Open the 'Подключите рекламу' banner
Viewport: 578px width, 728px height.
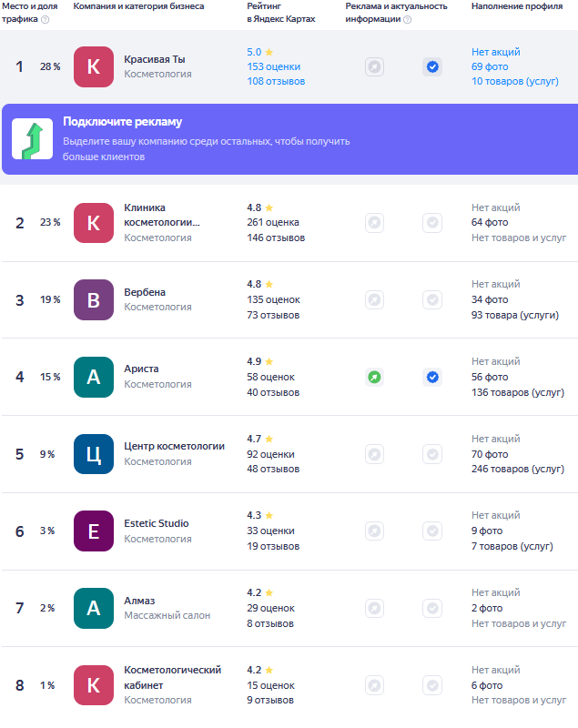[289, 139]
